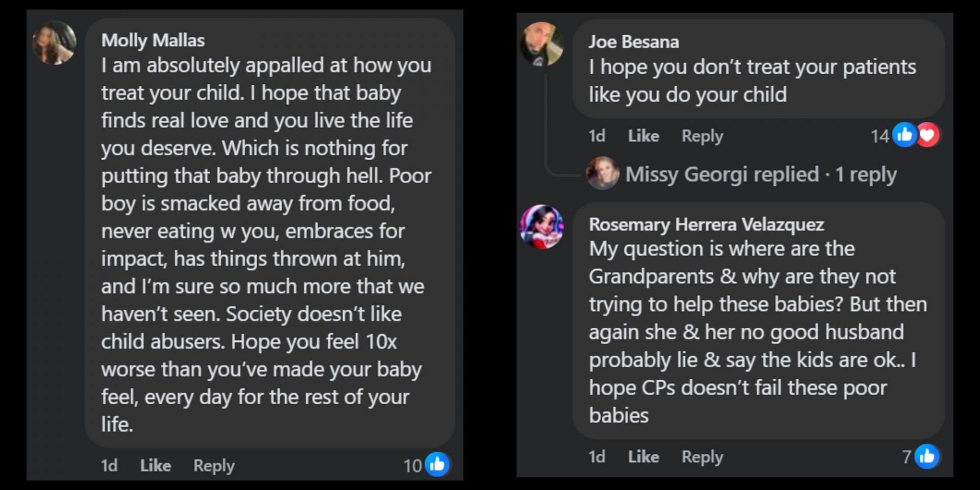This screenshot has width=980, height=490.
Task: Like Joe Besana's comment
Action: coord(643,136)
